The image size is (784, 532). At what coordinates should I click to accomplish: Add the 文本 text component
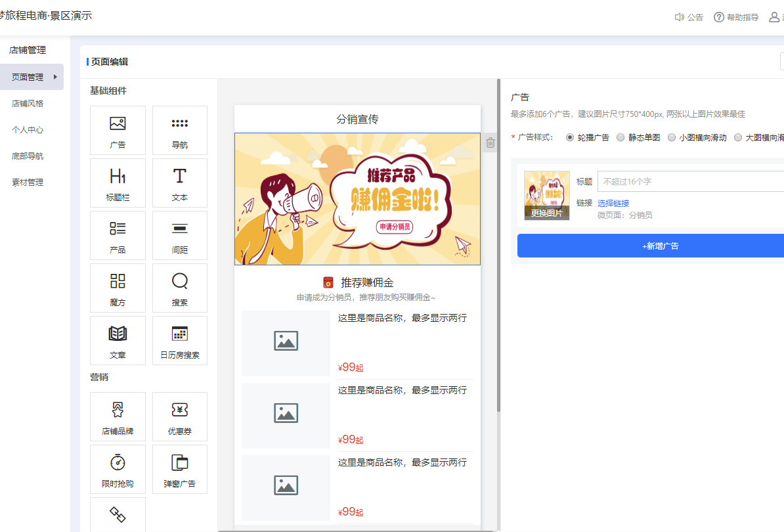(179, 183)
